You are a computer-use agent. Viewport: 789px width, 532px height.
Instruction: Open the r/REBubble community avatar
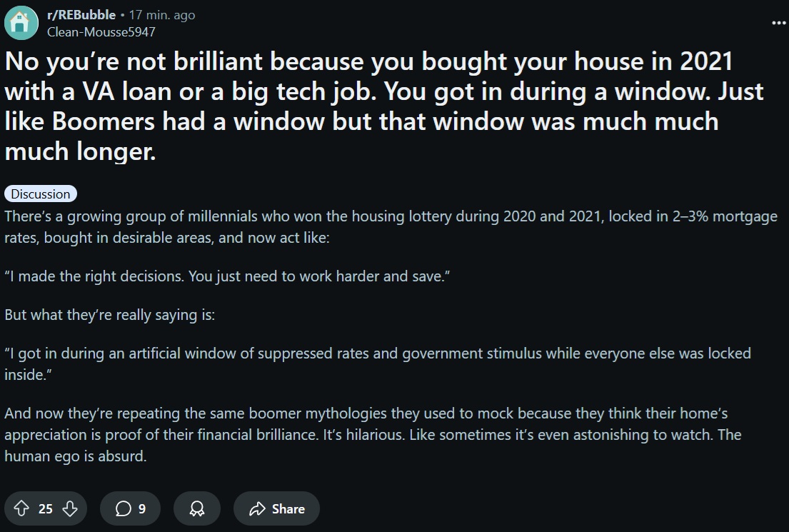pyautogui.click(x=21, y=23)
